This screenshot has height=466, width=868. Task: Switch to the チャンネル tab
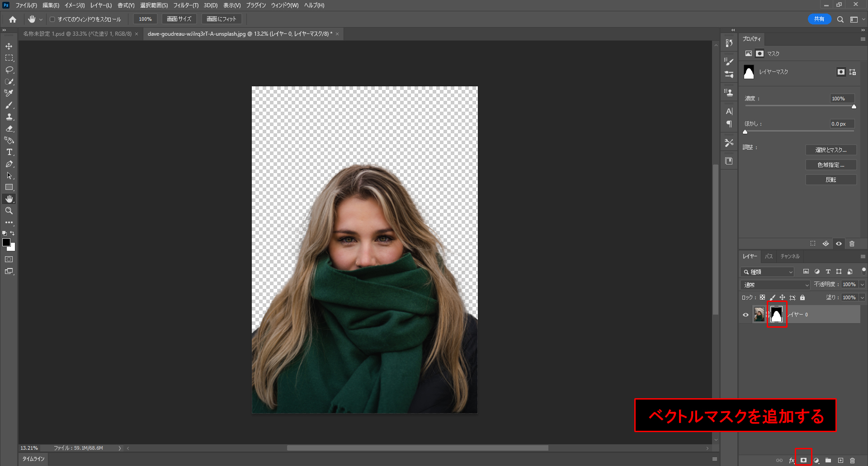point(790,256)
